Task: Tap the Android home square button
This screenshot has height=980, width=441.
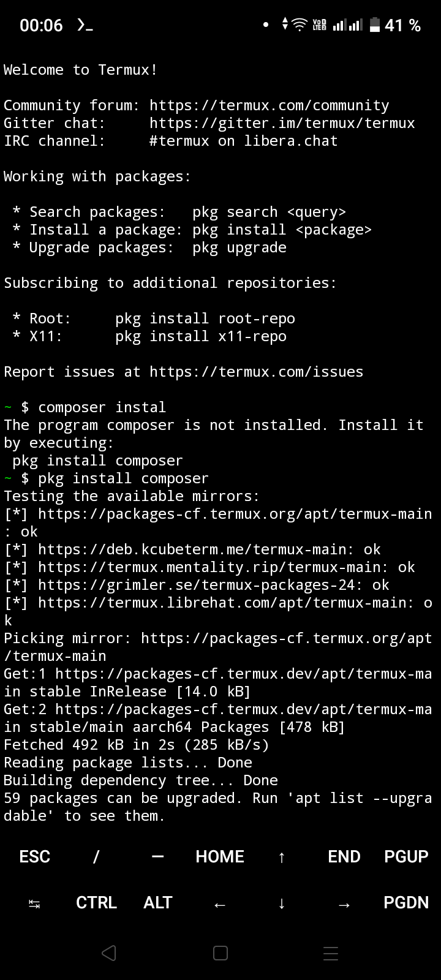Action: point(221,953)
